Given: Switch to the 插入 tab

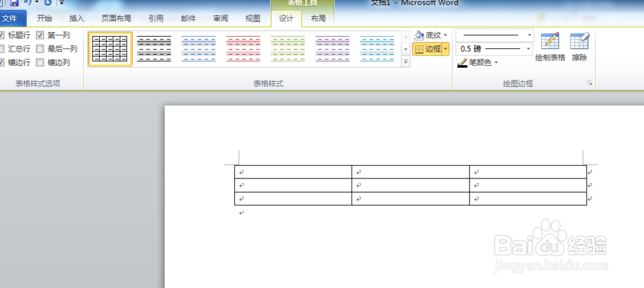Looking at the screenshot, I should click(x=77, y=19).
